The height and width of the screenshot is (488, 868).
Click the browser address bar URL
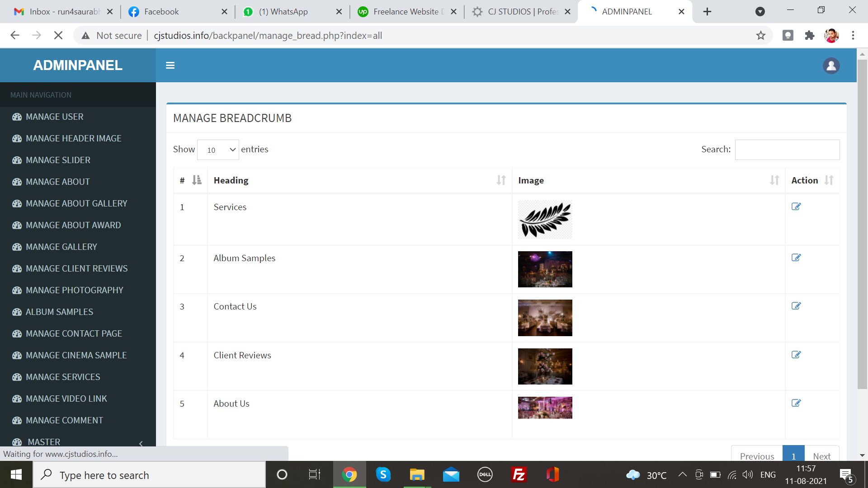point(268,35)
